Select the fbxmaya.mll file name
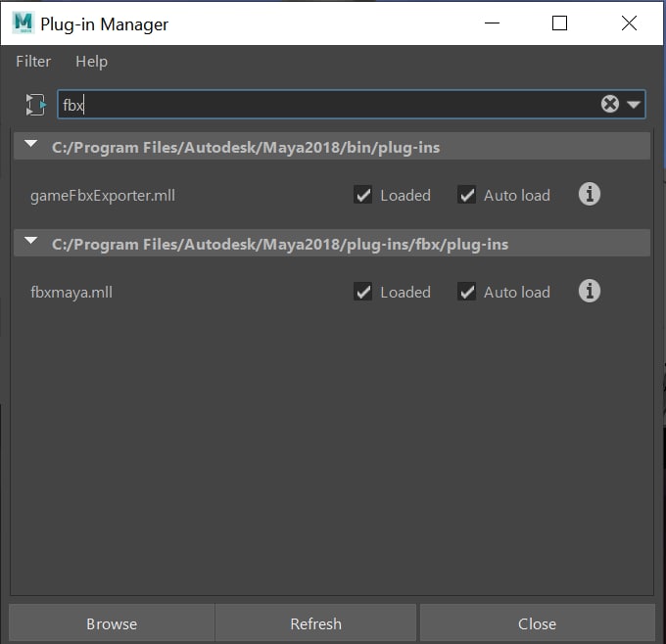Image resolution: width=666 pixels, height=644 pixels. (x=71, y=293)
